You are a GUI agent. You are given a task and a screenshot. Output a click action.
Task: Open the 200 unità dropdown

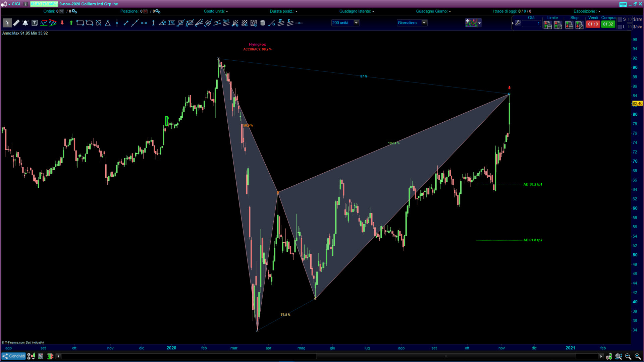click(x=356, y=23)
